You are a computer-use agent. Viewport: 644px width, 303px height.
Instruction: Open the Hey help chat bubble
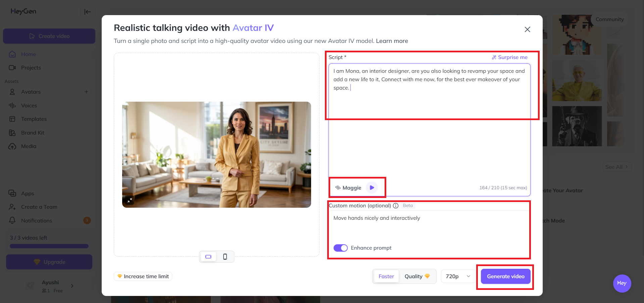coord(622,283)
